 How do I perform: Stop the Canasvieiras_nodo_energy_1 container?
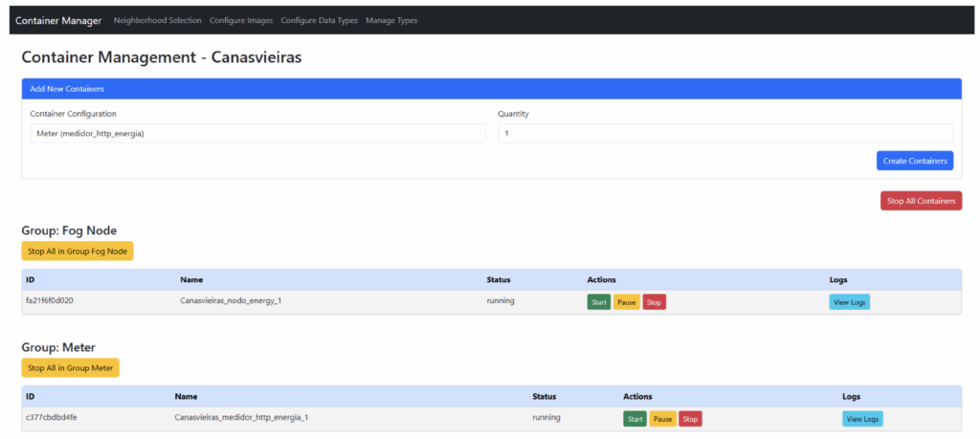click(x=655, y=302)
